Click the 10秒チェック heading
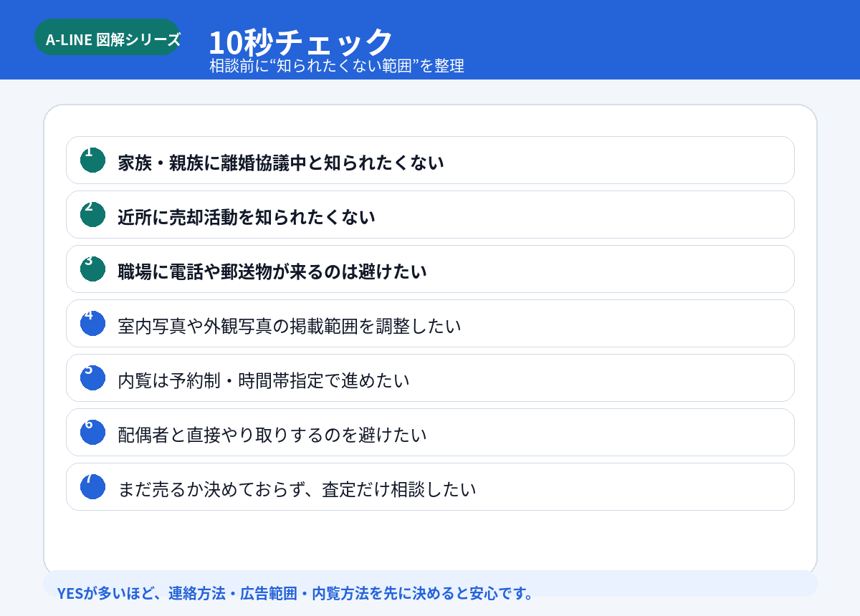 tap(301, 42)
